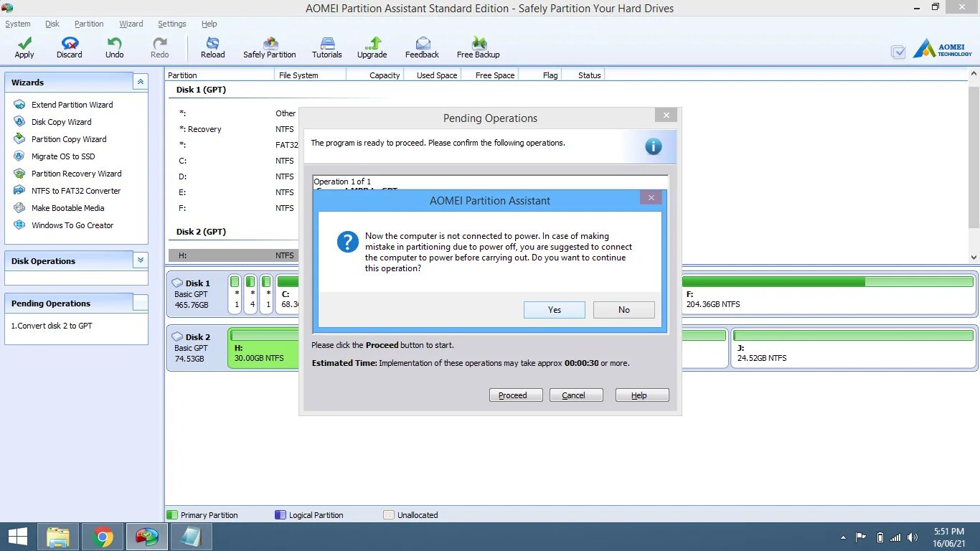980x551 pixels.
Task: Open Partition Recovery Wizard
Action: click(76, 174)
